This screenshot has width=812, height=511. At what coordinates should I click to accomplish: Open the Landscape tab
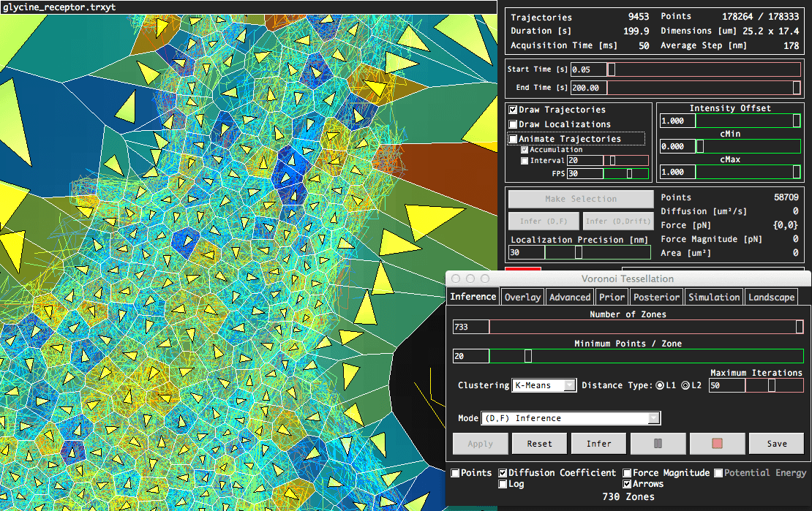771,297
